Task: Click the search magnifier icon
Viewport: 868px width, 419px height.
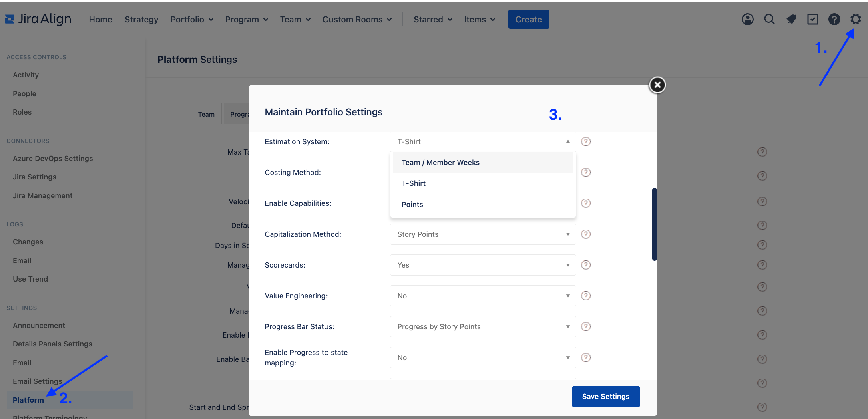Action: click(769, 19)
